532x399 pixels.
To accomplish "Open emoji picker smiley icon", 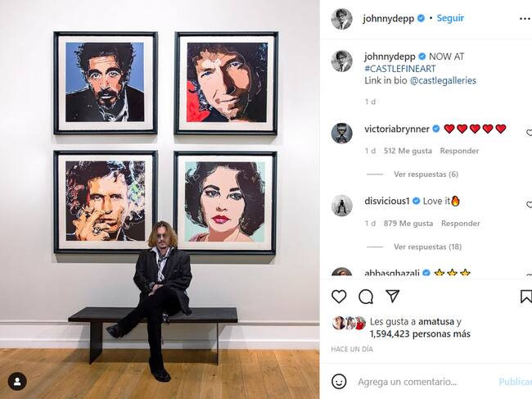I will pos(339,381).
